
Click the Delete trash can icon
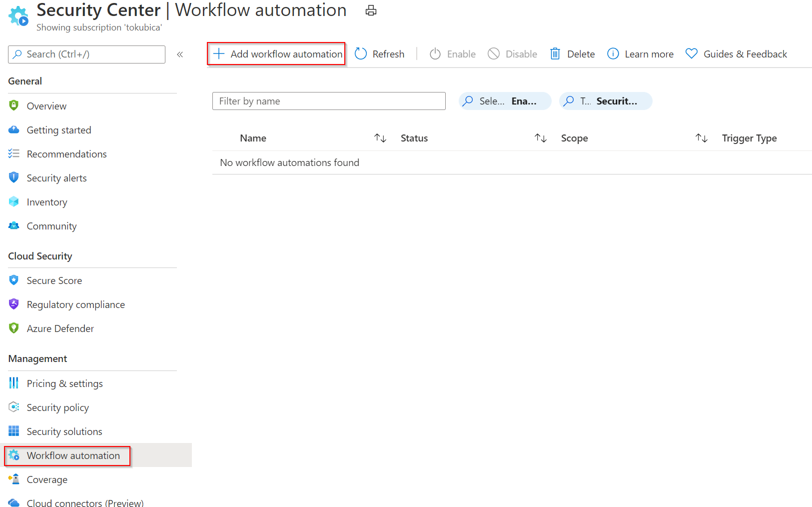(x=555, y=54)
